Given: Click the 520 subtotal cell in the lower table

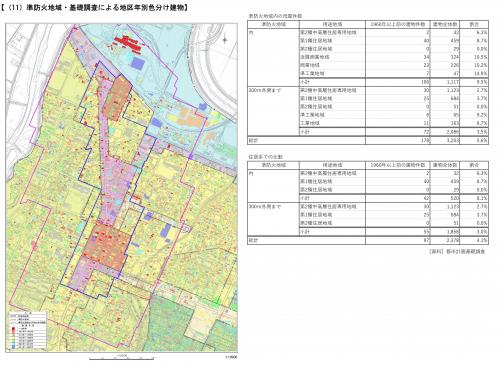Looking at the screenshot, I should (x=454, y=198).
